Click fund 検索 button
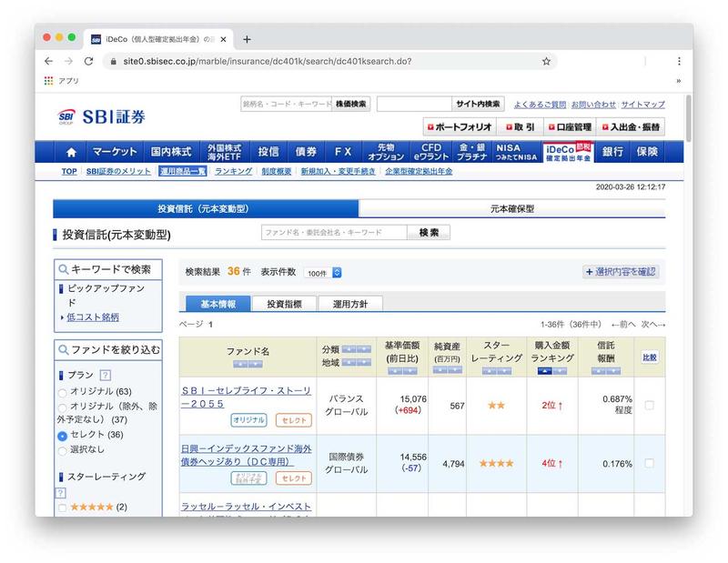Screen dimensions: 728x563 pos(429,233)
